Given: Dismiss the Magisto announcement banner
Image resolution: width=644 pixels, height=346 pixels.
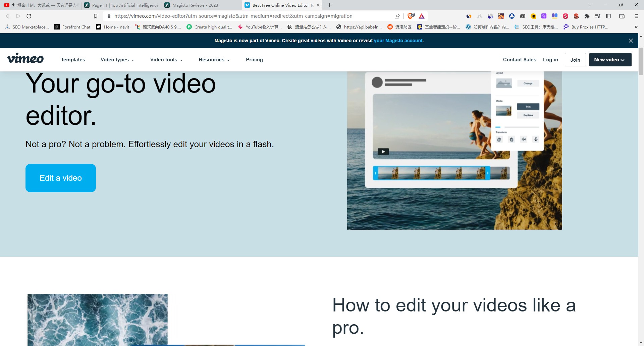Looking at the screenshot, I should (x=631, y=41).
